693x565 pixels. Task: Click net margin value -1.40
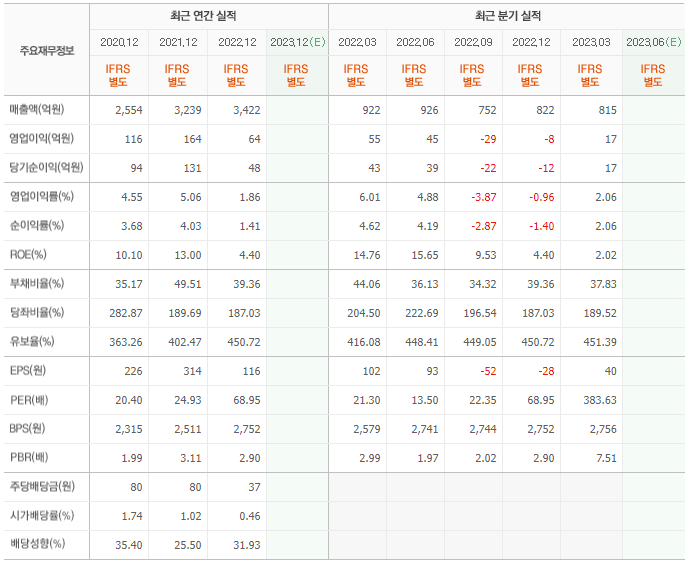click(542, 226)
